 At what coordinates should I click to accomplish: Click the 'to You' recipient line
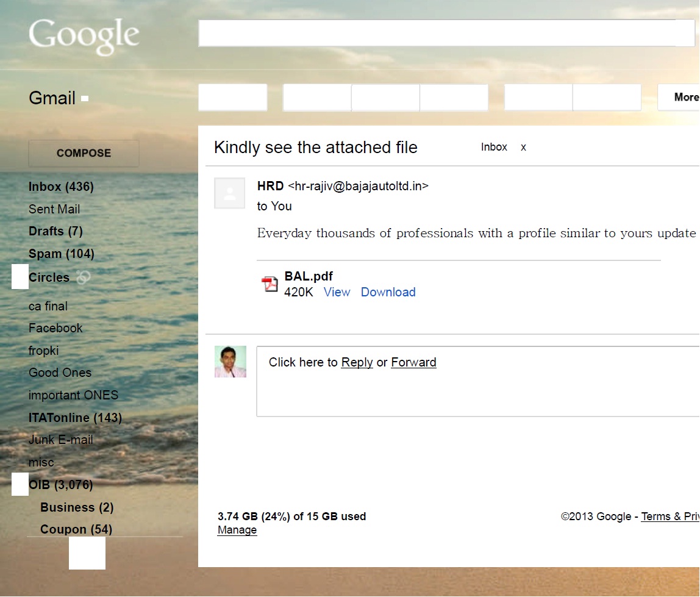(274, 206)
